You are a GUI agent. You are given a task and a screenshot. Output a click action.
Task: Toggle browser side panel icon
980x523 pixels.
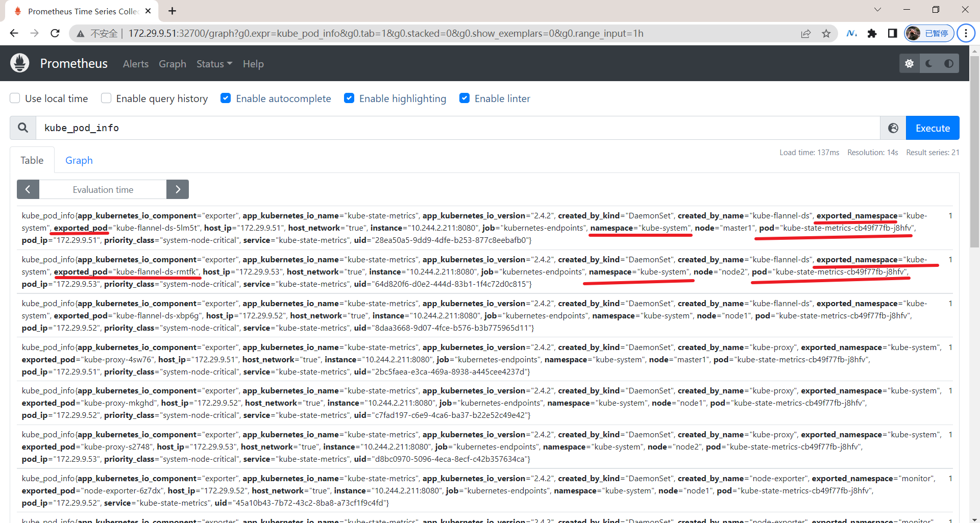click(x=892, y=33)
